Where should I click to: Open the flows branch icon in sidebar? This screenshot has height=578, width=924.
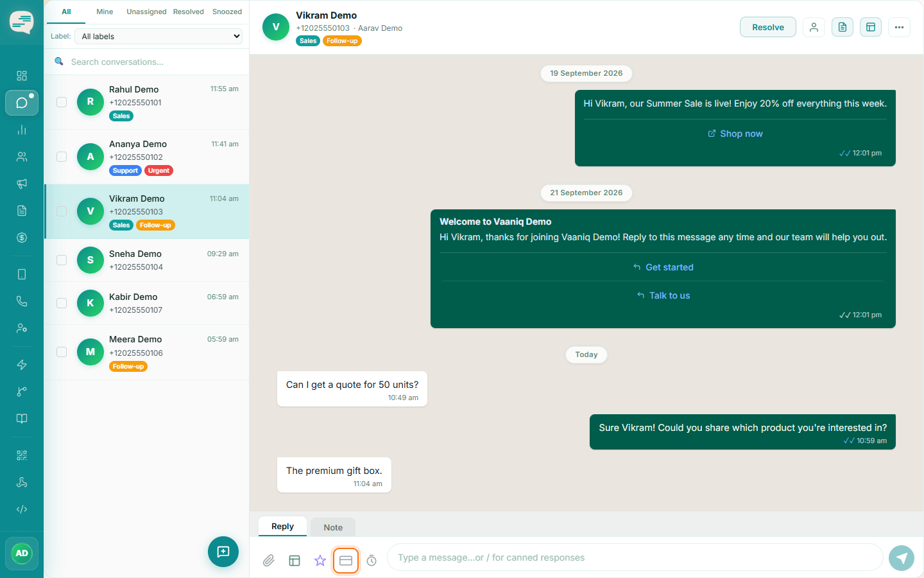22,392
